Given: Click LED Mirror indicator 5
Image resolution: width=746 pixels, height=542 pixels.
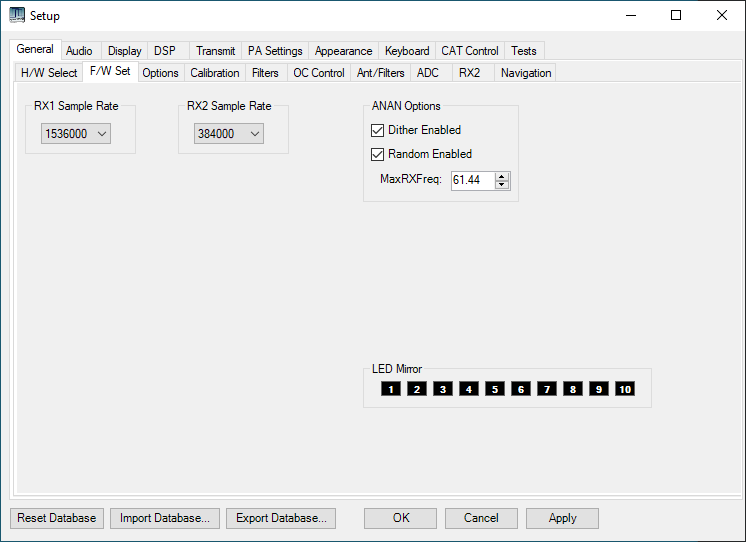Looking at the screenshot, I should 495,389.
